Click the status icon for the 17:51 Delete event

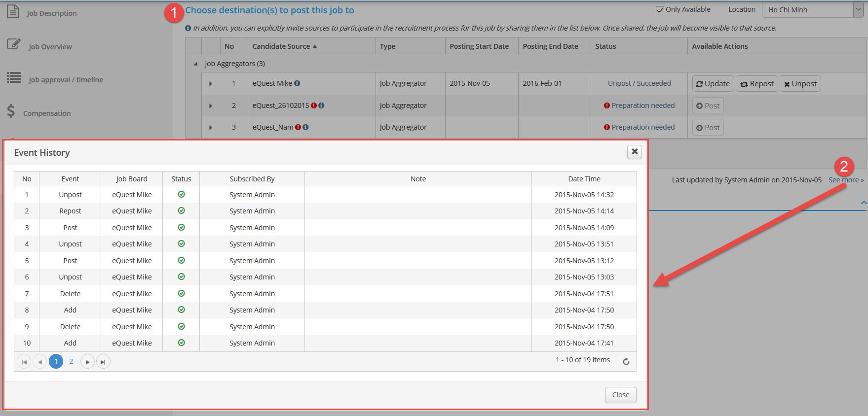(x=181, y=293)
